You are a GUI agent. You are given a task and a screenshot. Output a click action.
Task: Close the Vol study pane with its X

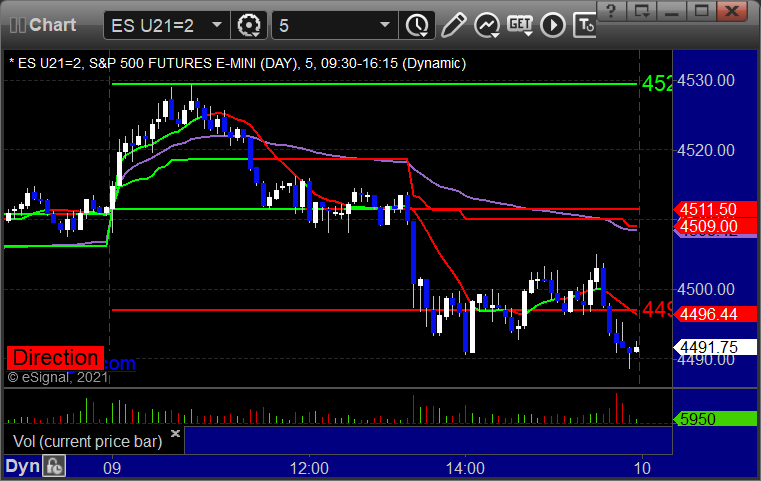point(175,433)
